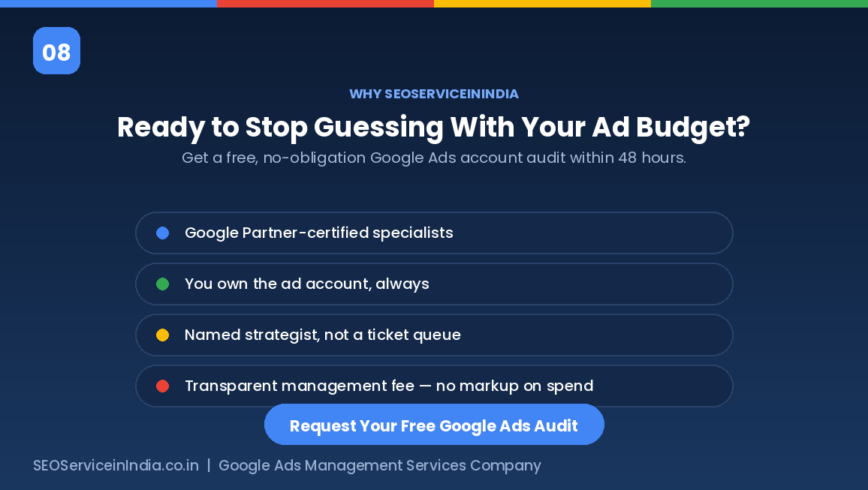
Task: Click the 08 slide number badge
Action: tap(56, 51)
